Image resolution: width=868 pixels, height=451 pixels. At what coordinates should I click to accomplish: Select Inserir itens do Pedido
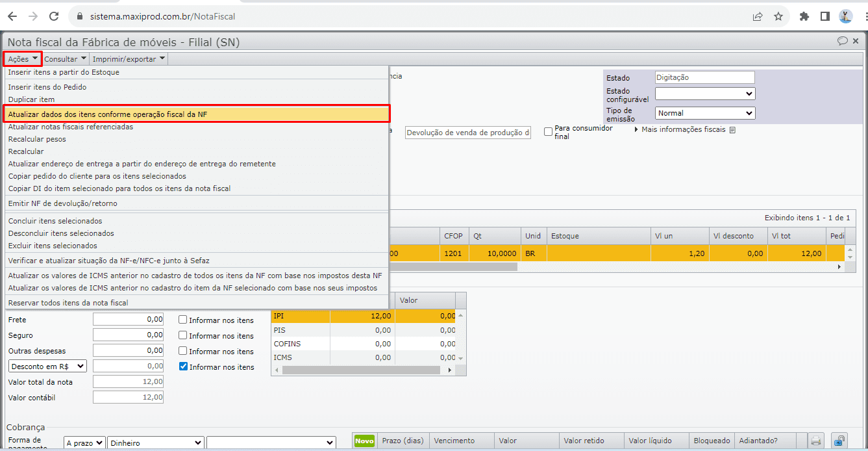tap(196, 87)
